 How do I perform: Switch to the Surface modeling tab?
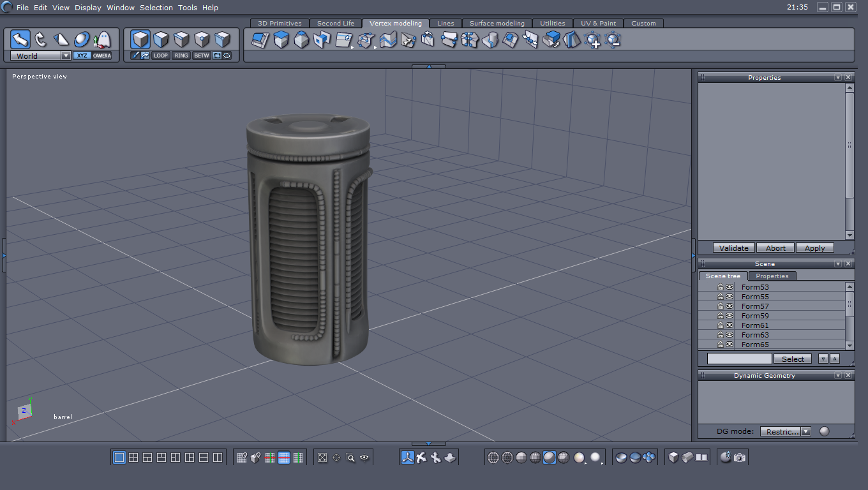pos(497,24)
